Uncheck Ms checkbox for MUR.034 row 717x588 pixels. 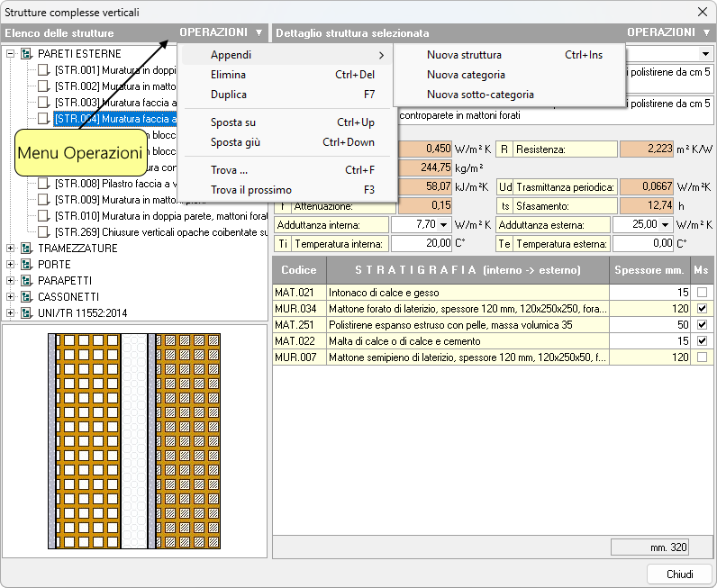[x=702, y=309]
